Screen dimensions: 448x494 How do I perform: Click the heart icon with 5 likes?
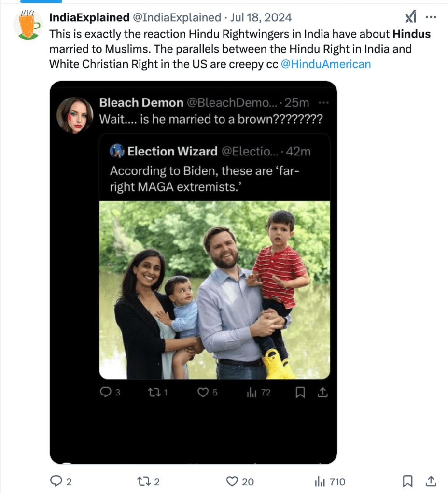click(203, 393)
